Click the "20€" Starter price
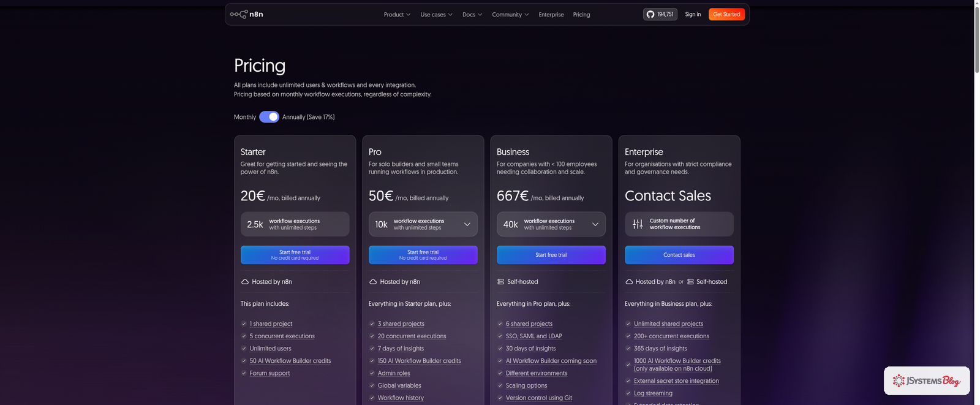 [x=252, y=195]
